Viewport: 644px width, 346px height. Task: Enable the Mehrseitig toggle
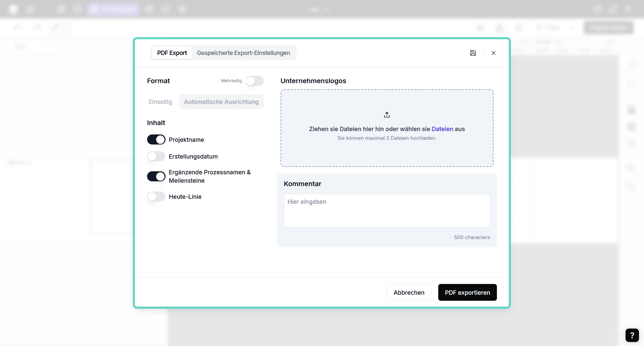click(x=254, y=81)
